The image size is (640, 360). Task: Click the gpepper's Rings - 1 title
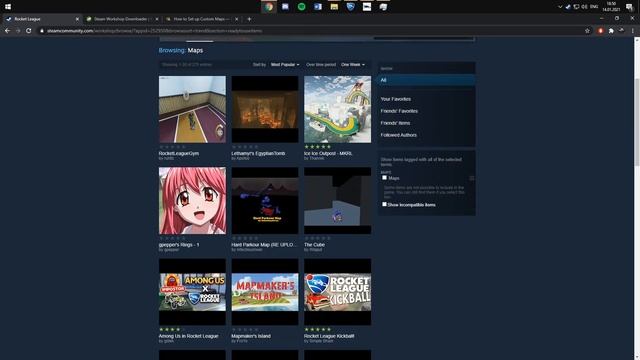(179, 245)
